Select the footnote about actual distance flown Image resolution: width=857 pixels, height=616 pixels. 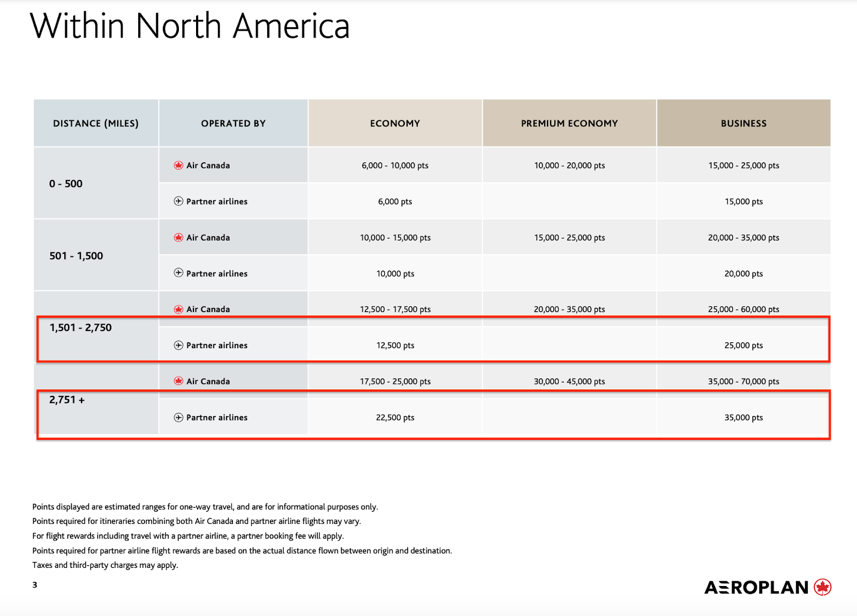click(x=242, y=551)
